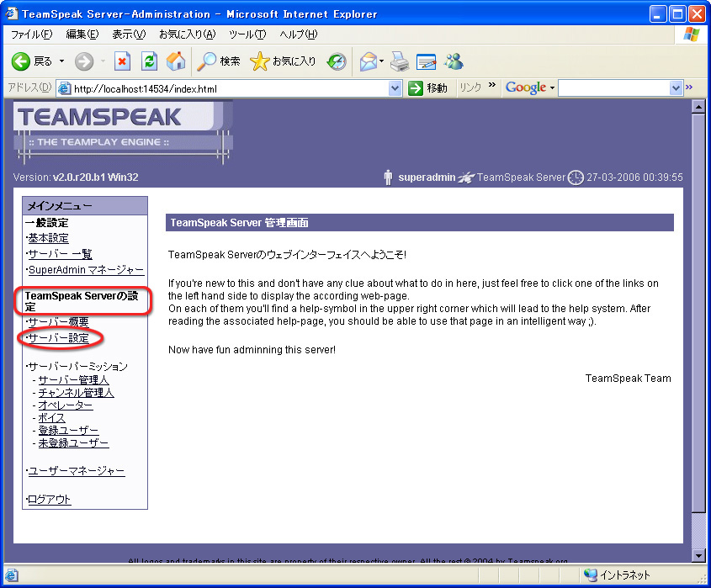
Task: Open the ツール(T) menu
Action: click(247, 34)
